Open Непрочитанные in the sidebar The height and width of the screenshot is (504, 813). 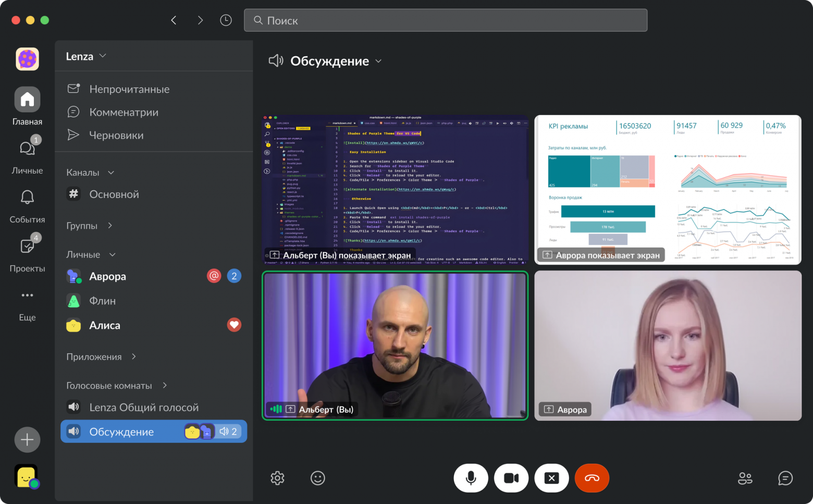point(129,89)
